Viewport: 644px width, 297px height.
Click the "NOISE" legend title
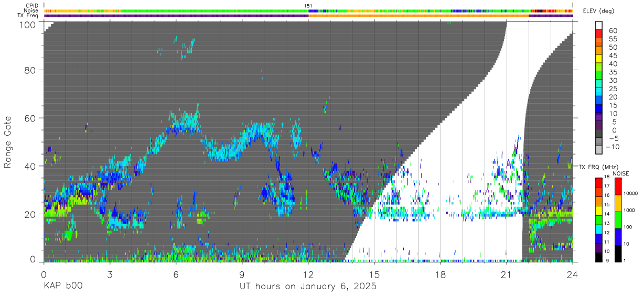pyautogui.click(x=621, y=173)
